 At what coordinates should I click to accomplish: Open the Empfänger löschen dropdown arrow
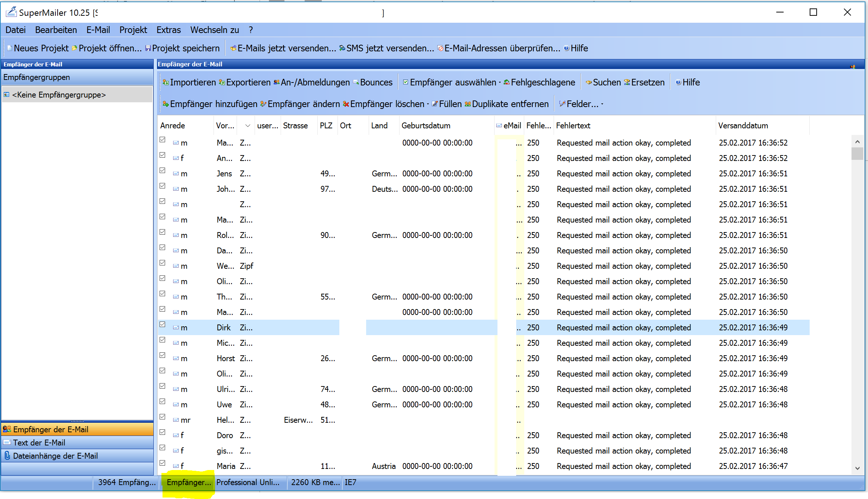point(428,104)
